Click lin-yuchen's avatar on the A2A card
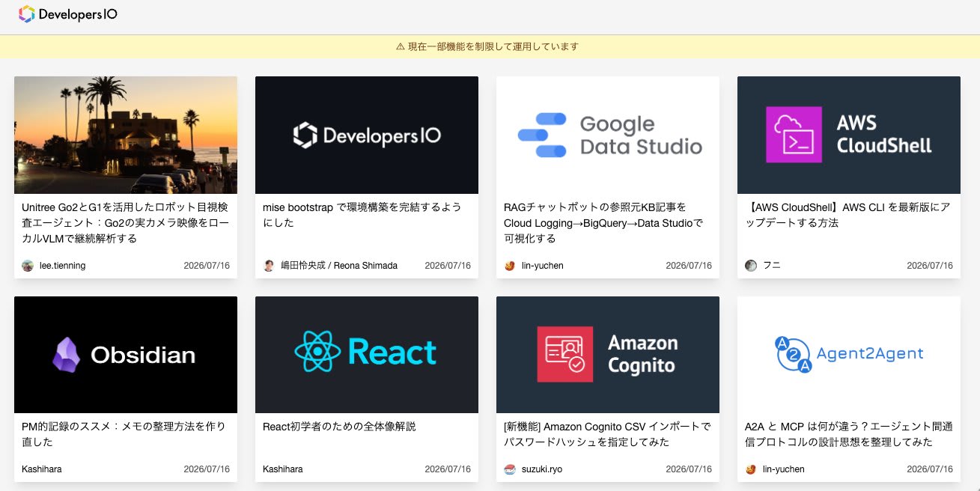Screen dimensions: 980x491 click(751, 469)
